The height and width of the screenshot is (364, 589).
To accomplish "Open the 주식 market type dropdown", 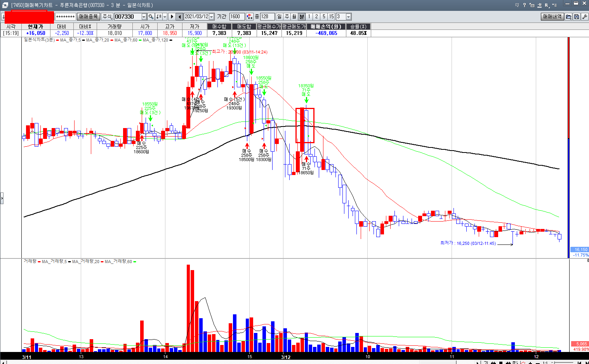I will click(107, 17).
